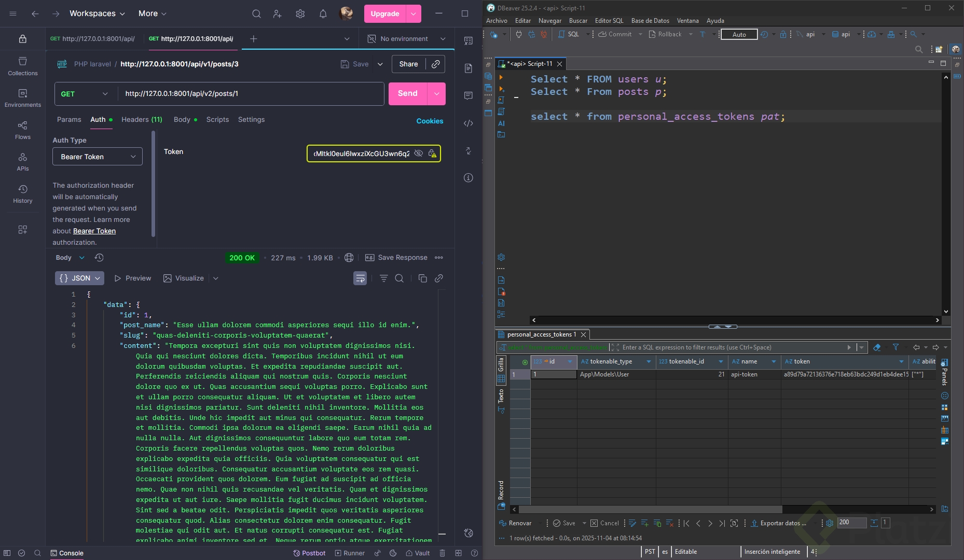964x560 pixels.
Task: Open History in Postman sidebar
Action: [x=22, y=194]
